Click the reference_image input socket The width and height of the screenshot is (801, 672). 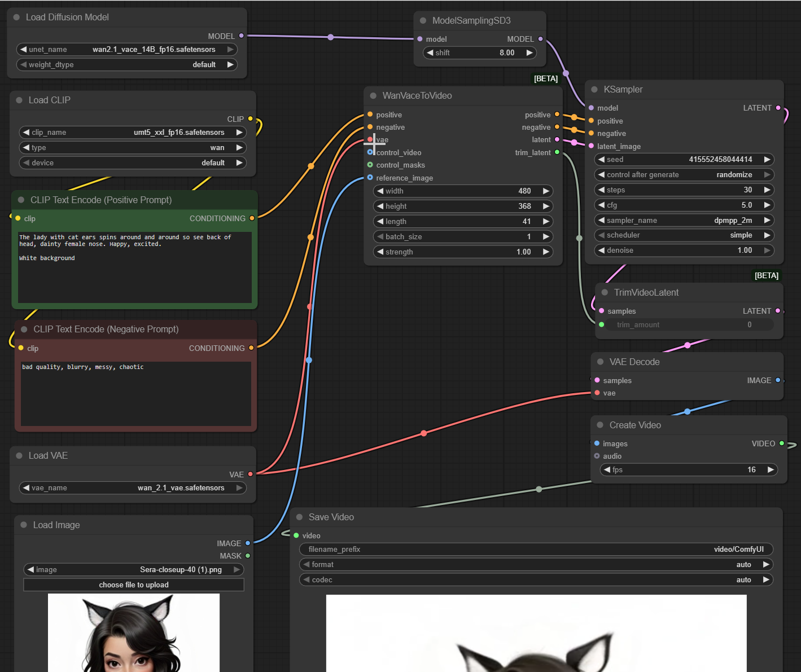[x=370, y=178]
